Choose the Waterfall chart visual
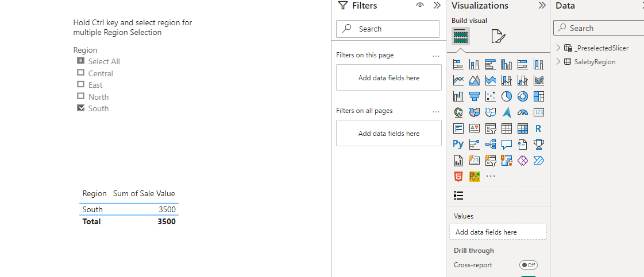This screenshot has height=277, width=644. pos(458,96)
